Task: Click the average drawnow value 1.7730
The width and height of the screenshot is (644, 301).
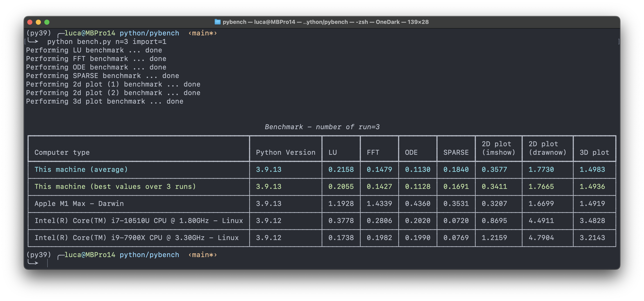Action: tap(541, 169)
